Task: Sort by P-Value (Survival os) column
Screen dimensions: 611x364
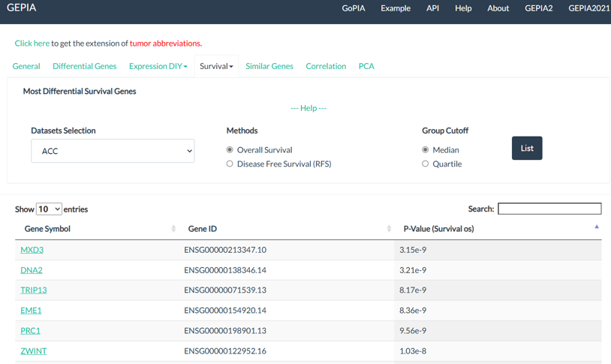Action: (438, 229)
